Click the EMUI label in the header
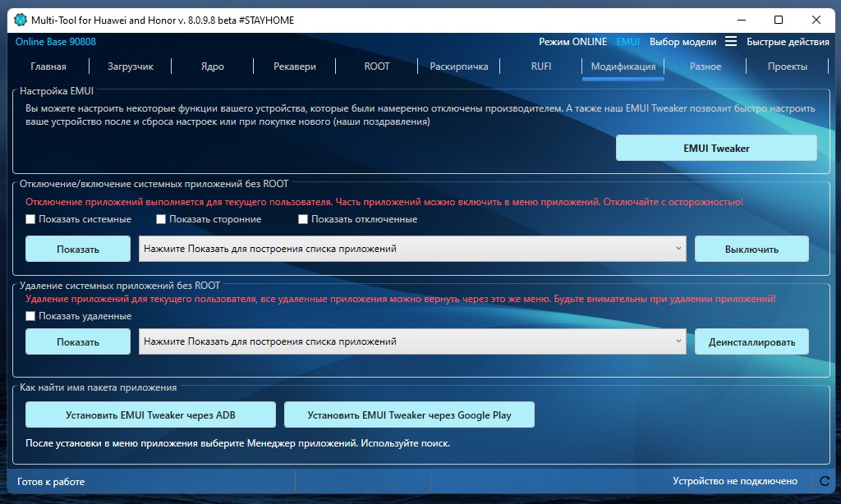The image size is (841, 504). point(628,42)
